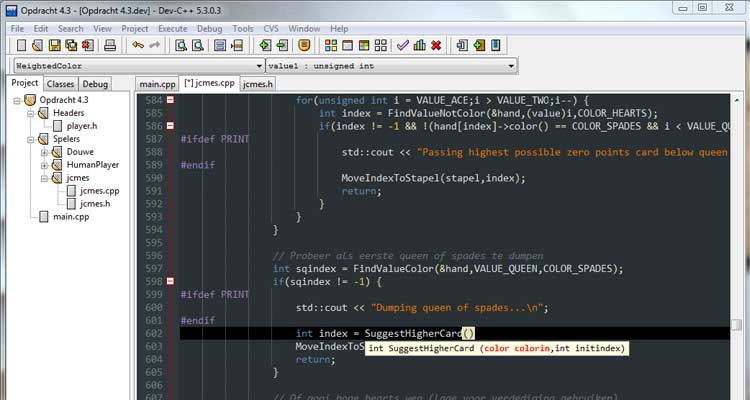
Task: Rebuild all using the four outlined squares icon
Action: click(x=381, y=45)
